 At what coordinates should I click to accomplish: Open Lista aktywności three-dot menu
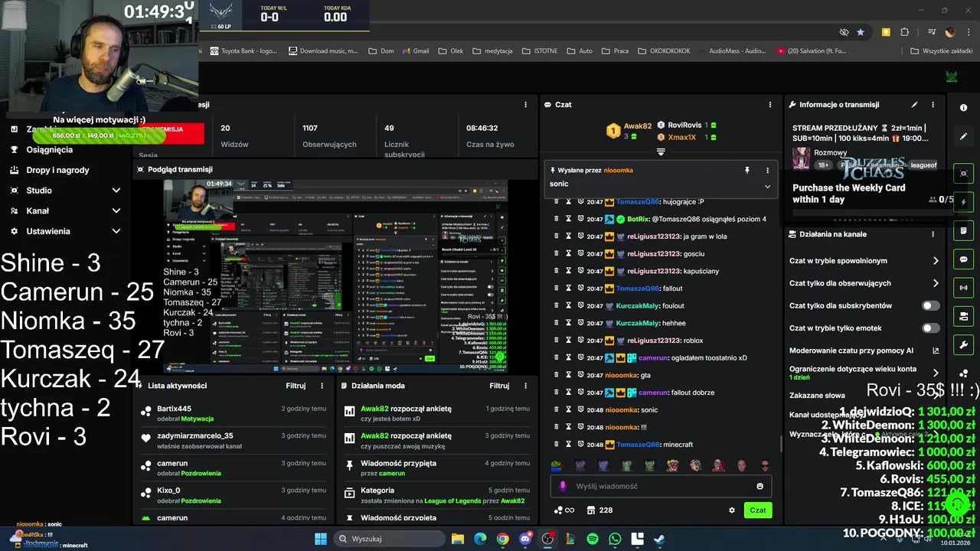(x=322, y=386)
